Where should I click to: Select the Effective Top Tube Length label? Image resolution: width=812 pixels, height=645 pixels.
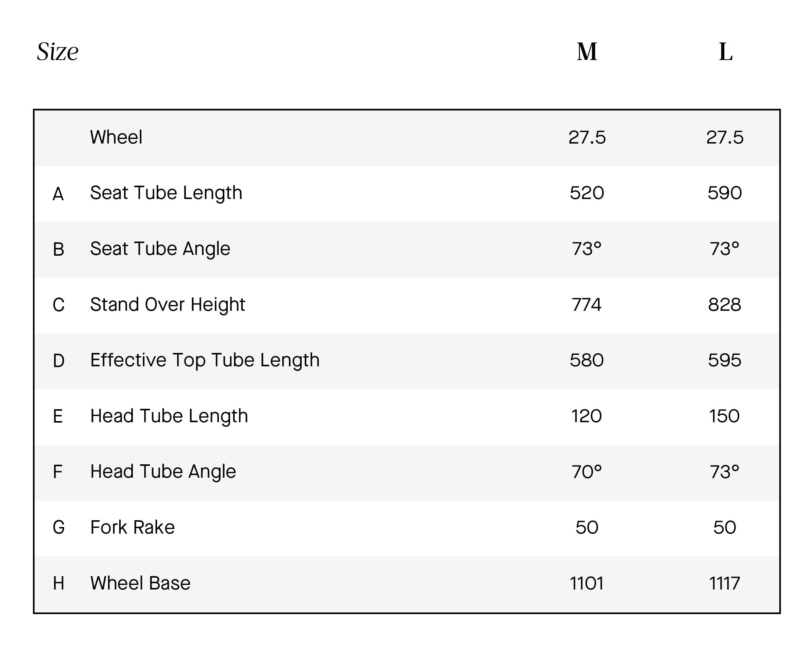[205, 360]
